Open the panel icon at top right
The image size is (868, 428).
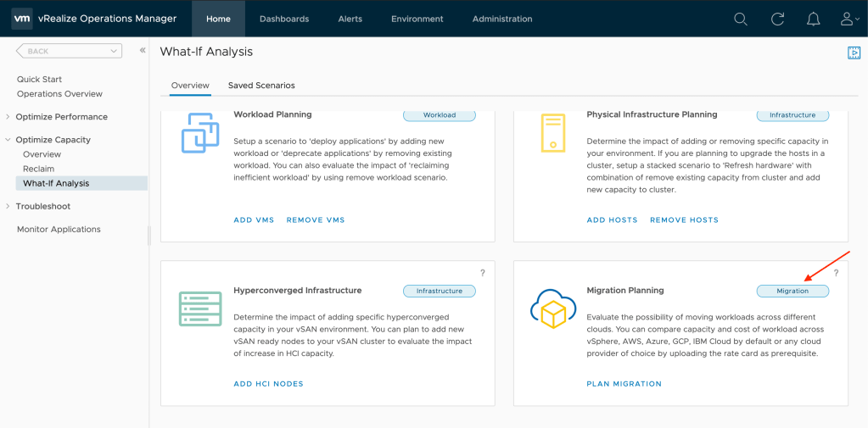point(854,53)
